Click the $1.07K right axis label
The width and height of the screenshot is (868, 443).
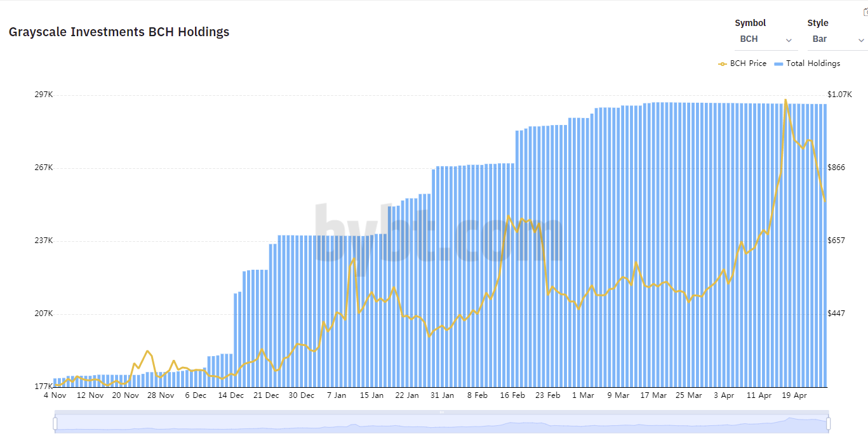(x=839, y=95)
